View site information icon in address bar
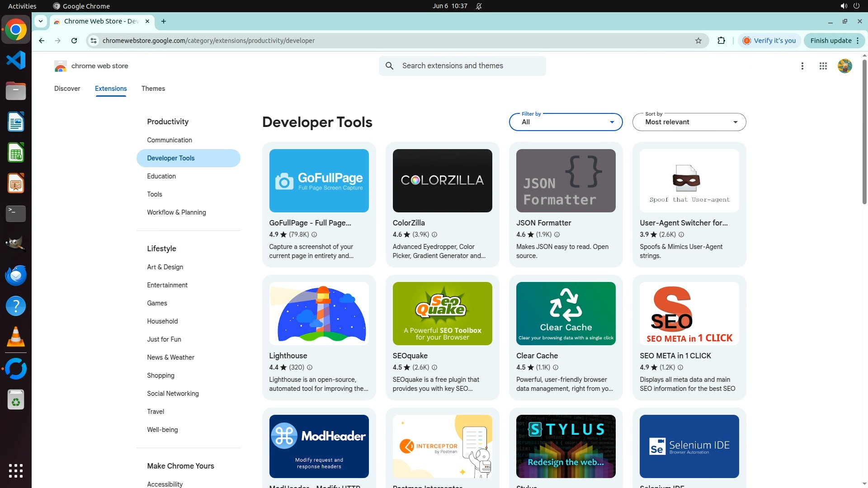The image size is (868, 488). (94, 41)
